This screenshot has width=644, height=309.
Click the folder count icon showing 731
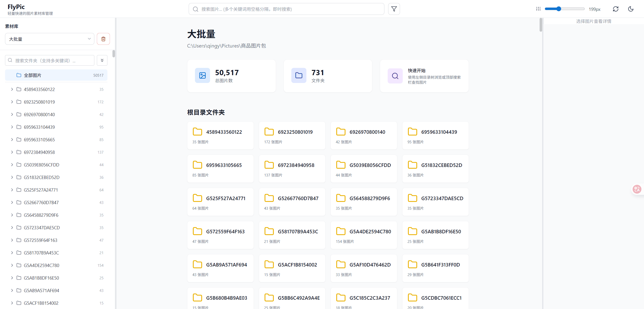tap(298, 75)
